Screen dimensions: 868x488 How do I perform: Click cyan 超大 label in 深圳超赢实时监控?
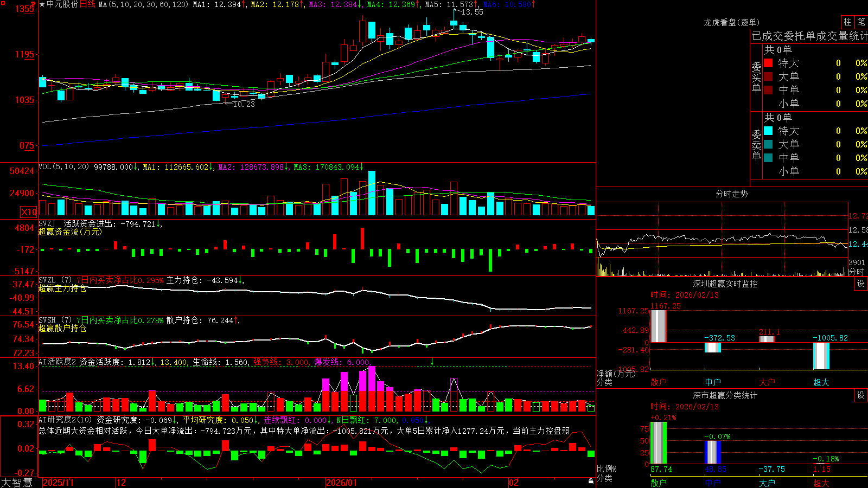[821, 382]
